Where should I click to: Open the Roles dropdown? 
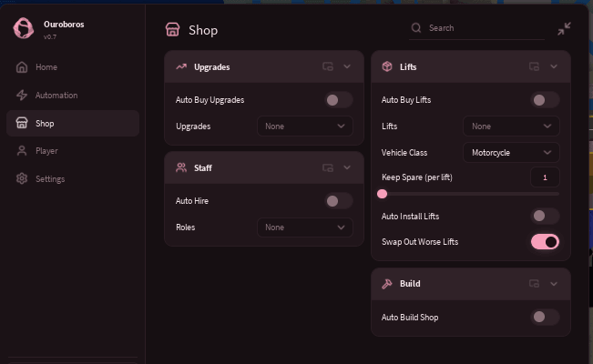305,227
